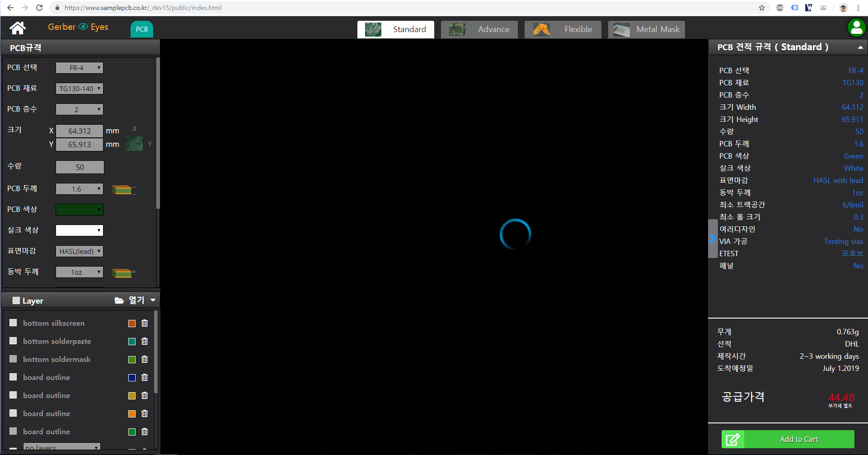Delete the board outline layer with green swatch
The width and height of the screenshot is (868, 455).
click(x=145, y=432)
